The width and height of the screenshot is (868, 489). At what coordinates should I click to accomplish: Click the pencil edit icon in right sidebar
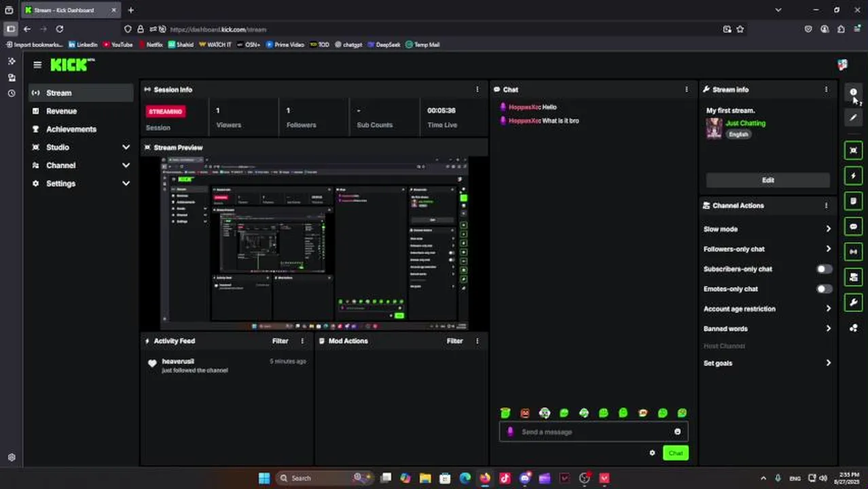853,117
